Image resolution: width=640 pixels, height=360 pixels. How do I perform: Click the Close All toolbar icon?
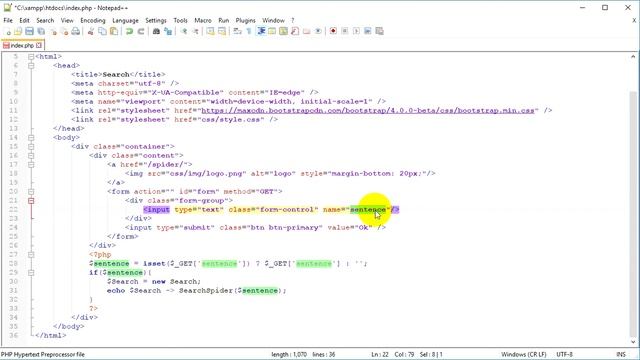point(64,31)
